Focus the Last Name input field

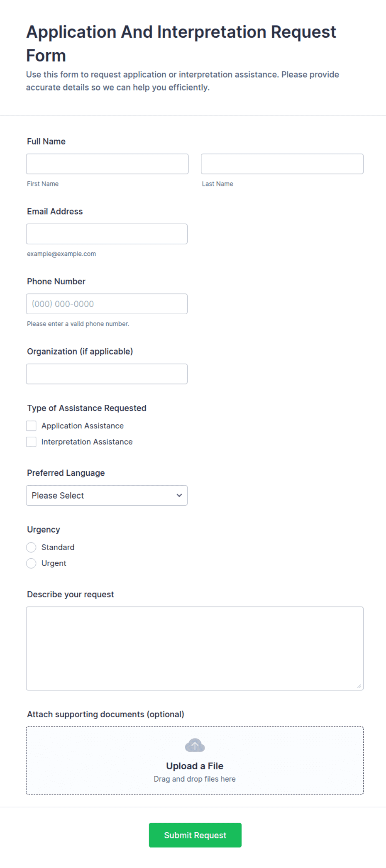tap(282, 164)
